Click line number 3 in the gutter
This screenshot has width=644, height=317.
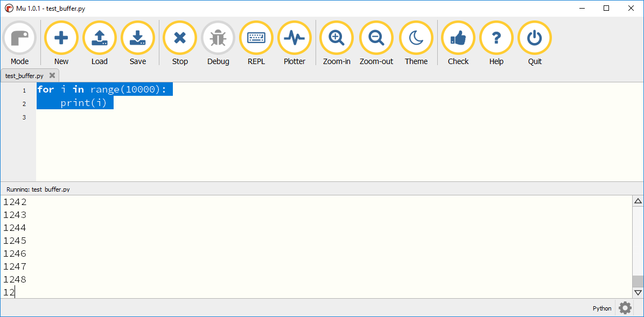pos(24,117)
